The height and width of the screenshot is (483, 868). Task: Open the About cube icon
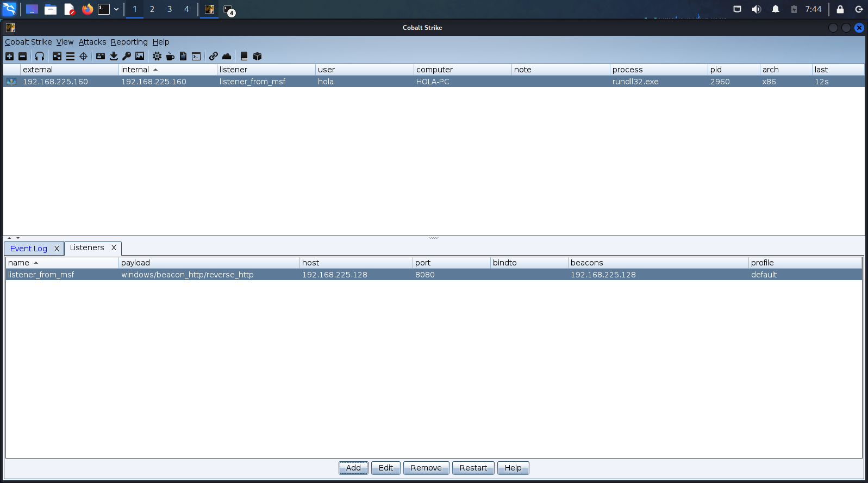(x=258, y=56)
